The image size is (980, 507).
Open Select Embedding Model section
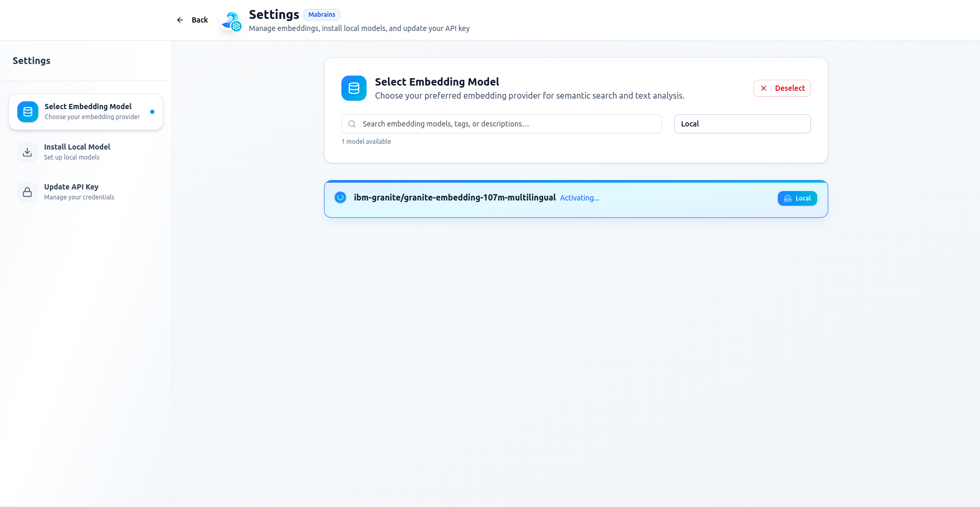click(x=88, y=111)
